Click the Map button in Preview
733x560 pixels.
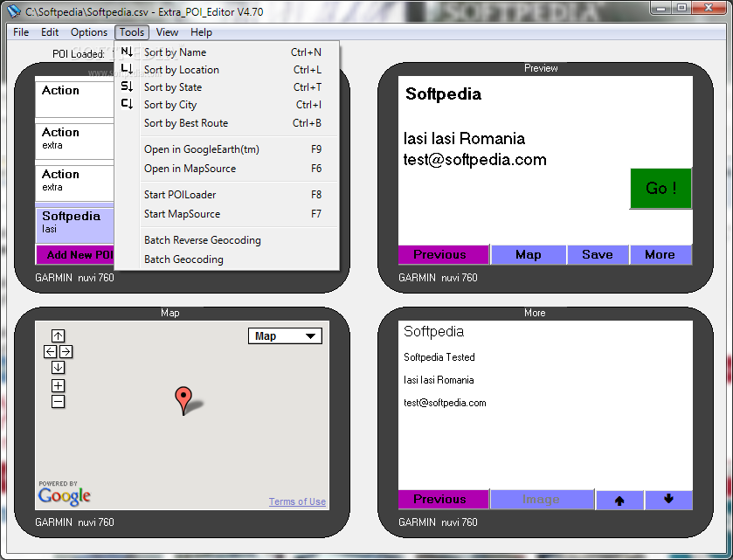[529, 255]
